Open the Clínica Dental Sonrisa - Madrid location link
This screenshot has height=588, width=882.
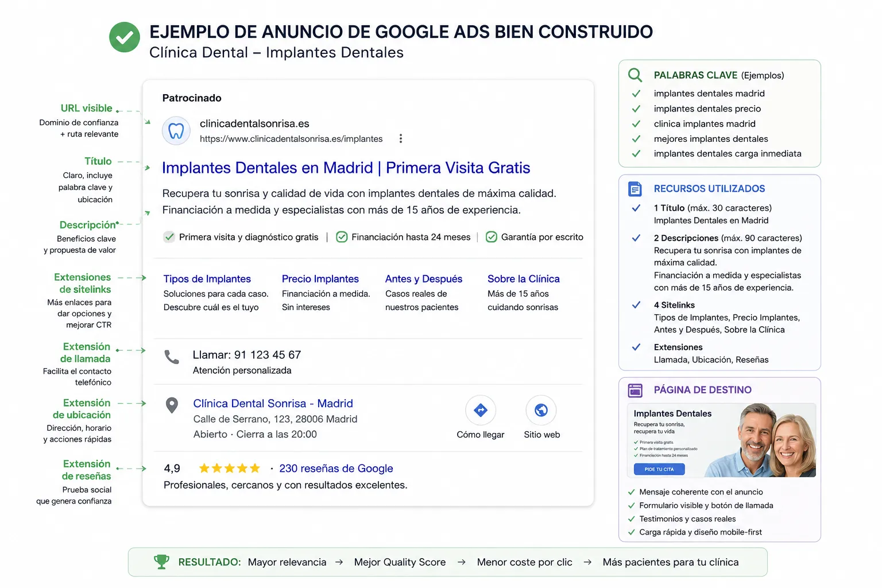tap(273, 404)
